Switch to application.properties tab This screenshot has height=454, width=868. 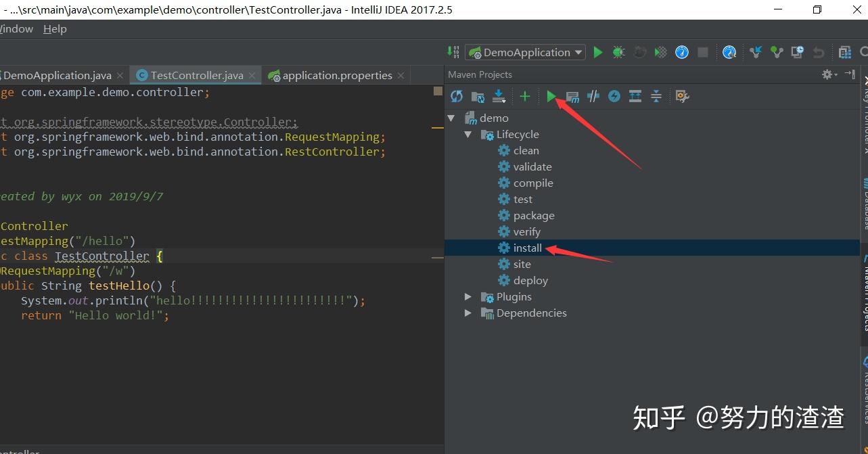point(337,75)
